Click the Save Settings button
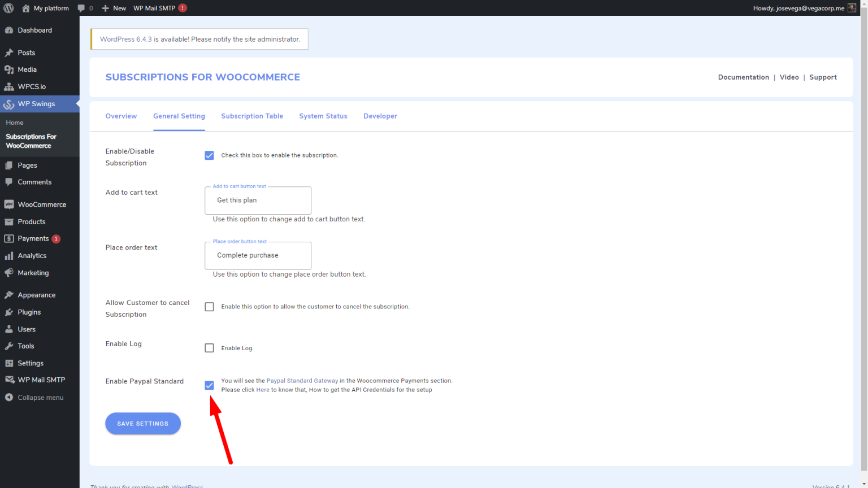Screen dimensions: 868x488 click(x=142, y=423)
